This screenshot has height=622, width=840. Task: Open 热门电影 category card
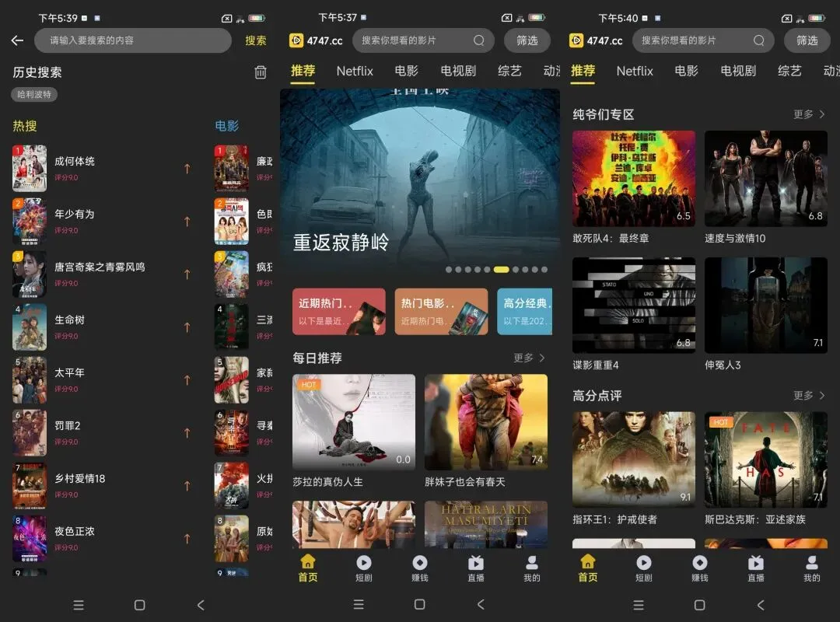[442, 311]
